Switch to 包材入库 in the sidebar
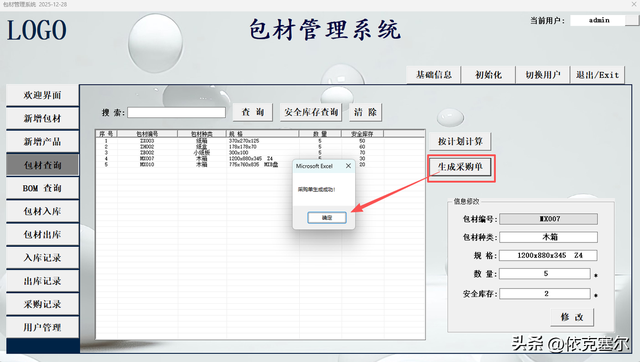640x362 pixels. 42,211
